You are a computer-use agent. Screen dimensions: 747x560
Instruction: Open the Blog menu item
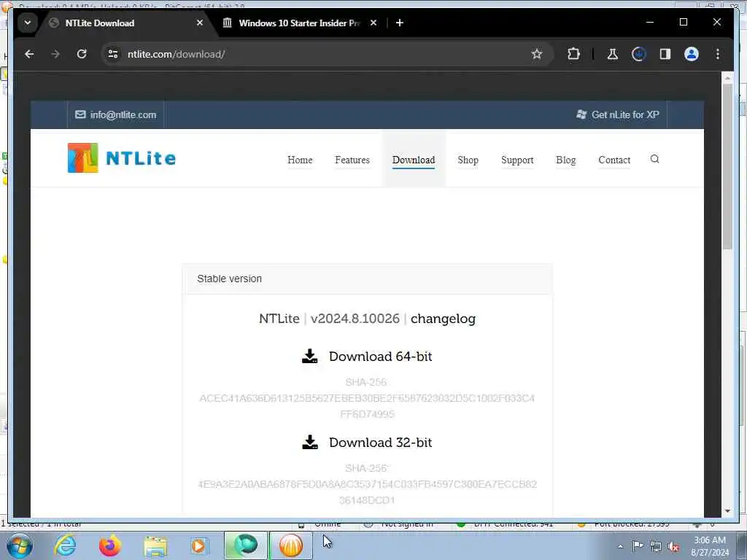tap(566, 160)
